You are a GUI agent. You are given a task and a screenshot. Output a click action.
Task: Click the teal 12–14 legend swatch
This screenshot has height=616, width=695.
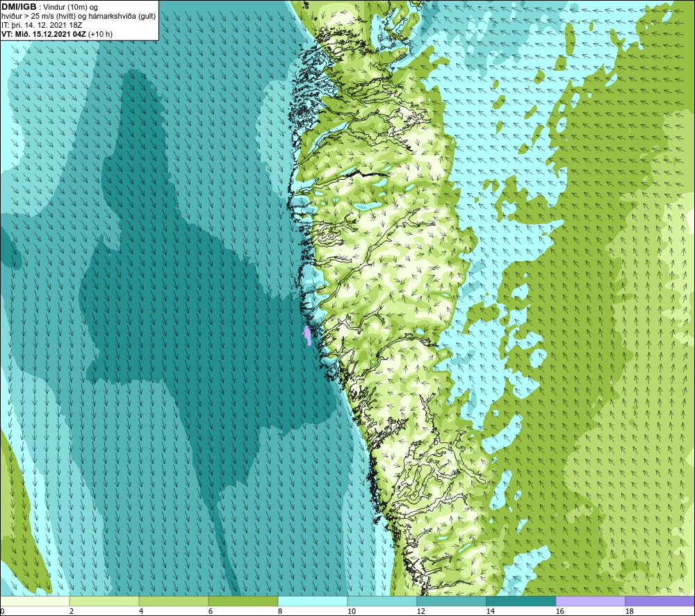[x=451, y=601]
